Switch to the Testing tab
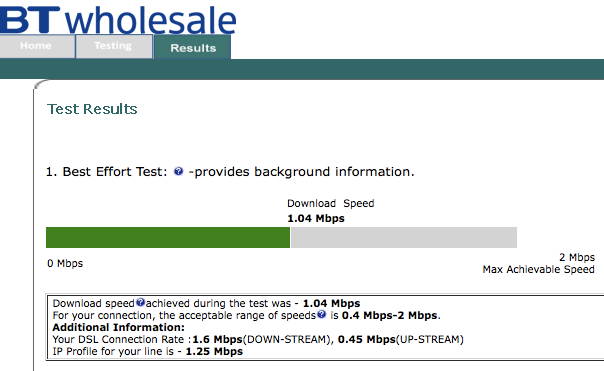The height and width of the screenshot is (371, 604). click(x=114, y=46)
